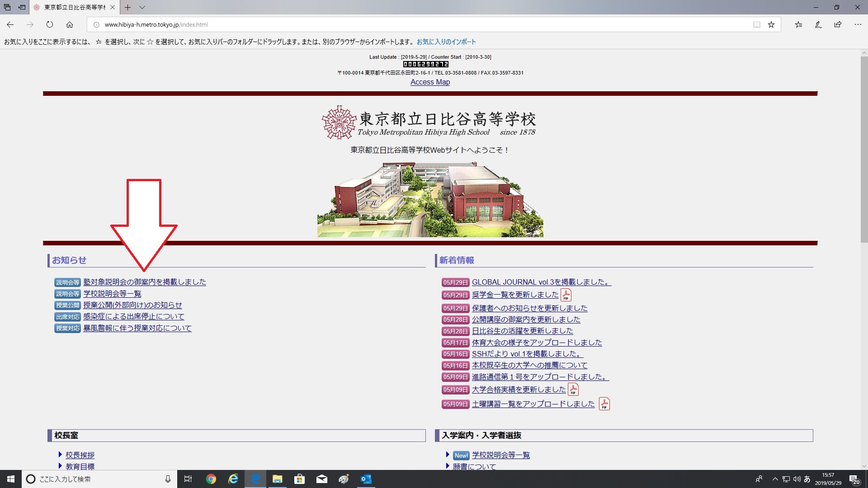Open Task View from taskbar
The image size is (868, 488).
(188, 479)
